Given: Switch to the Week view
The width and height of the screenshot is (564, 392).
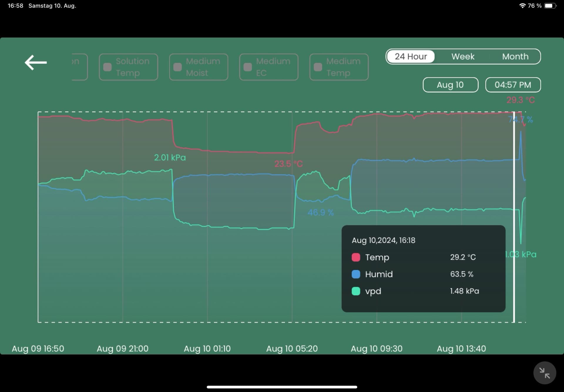Looking at the screenshot, I should coord(463,56).
